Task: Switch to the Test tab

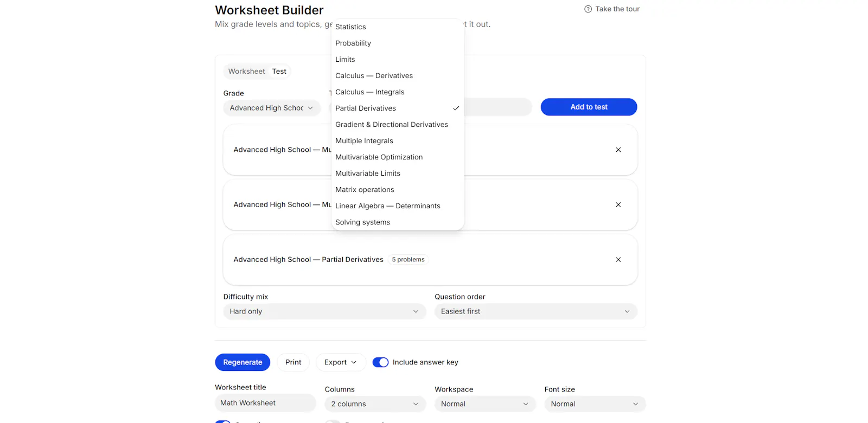Action: [279, 72]
